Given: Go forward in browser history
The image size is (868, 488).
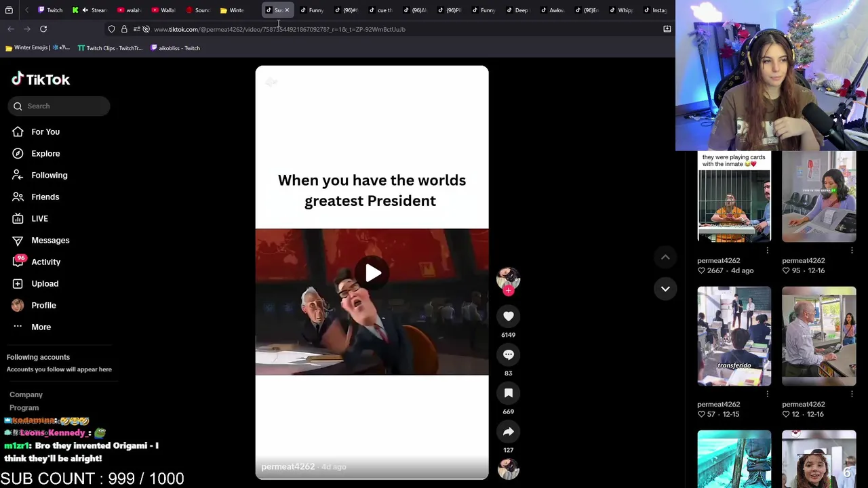Looking at the screenshot, I should [27, 29].
